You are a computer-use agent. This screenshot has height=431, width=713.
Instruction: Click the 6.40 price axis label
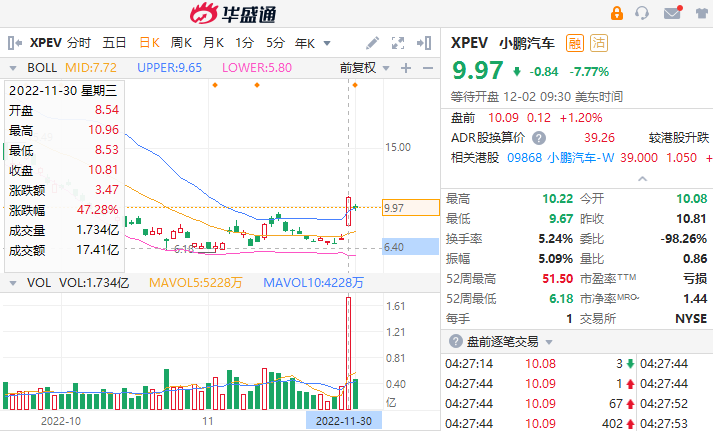(410, 247)
